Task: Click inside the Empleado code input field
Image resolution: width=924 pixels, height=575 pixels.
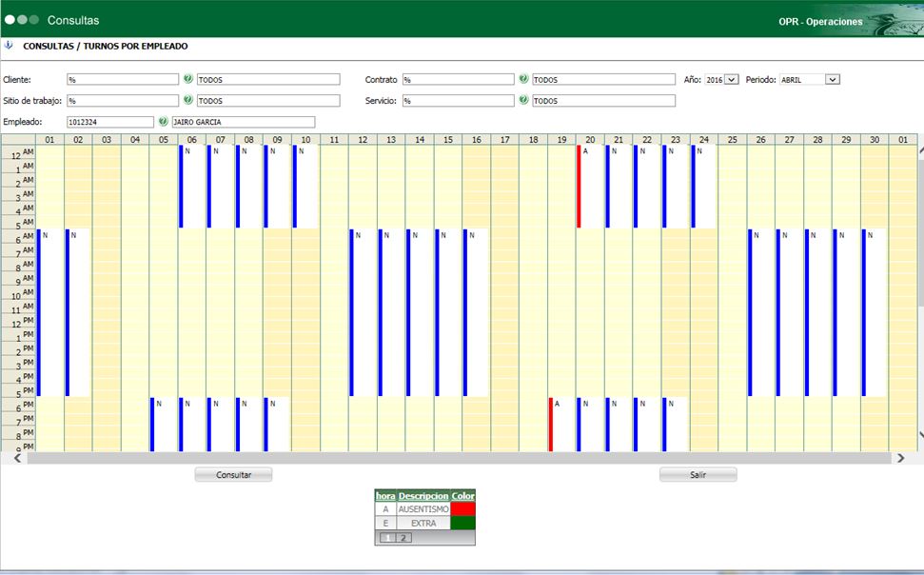Action: [x=109, y=122]
